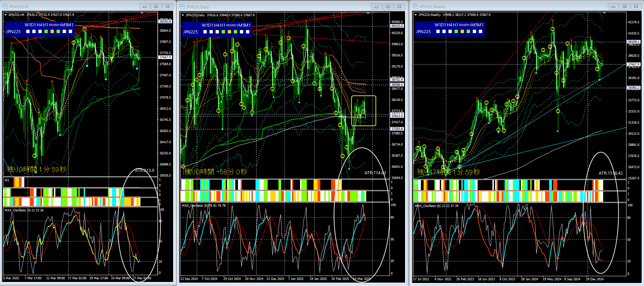Click the M1 signal square in Daily window

(x=248, y=32)
